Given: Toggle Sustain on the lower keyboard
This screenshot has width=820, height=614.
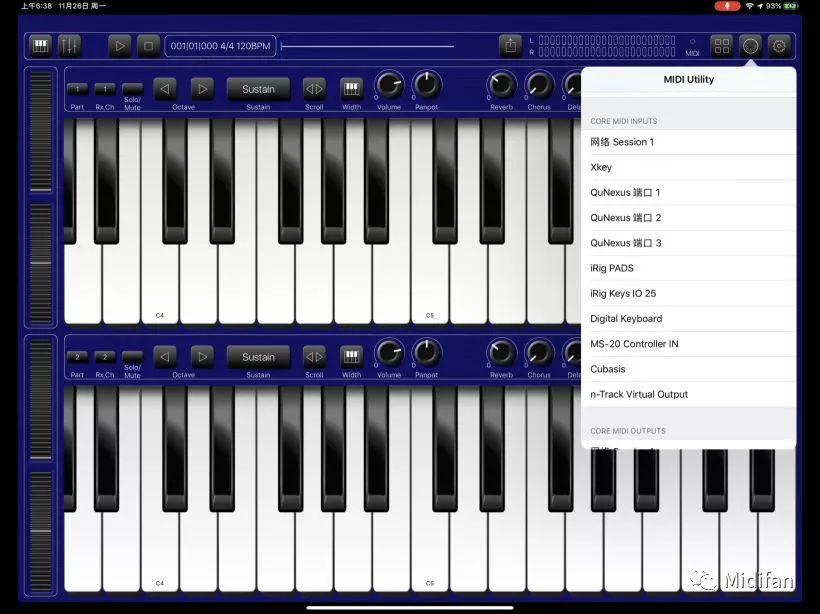Looking at the screenshot, I should (258, 357).
